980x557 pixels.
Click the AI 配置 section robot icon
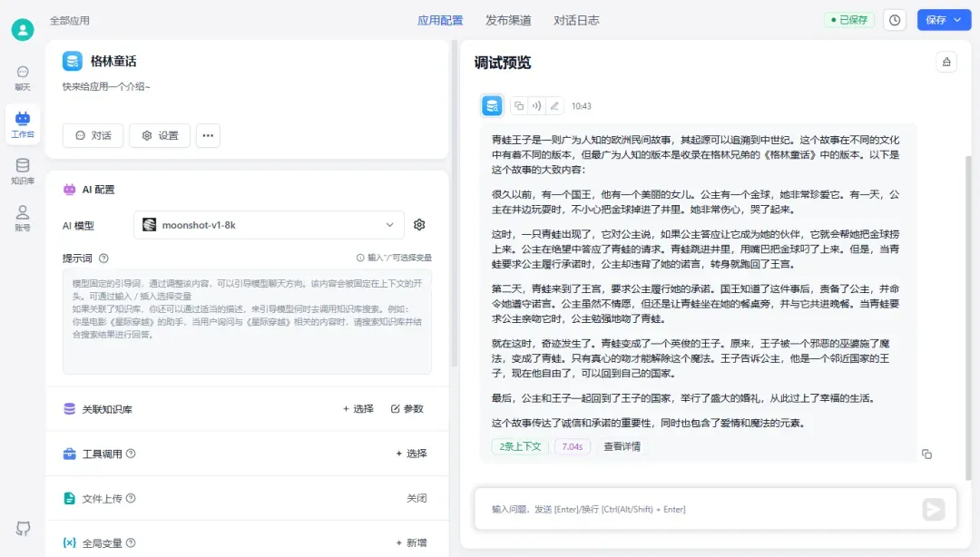69,190
